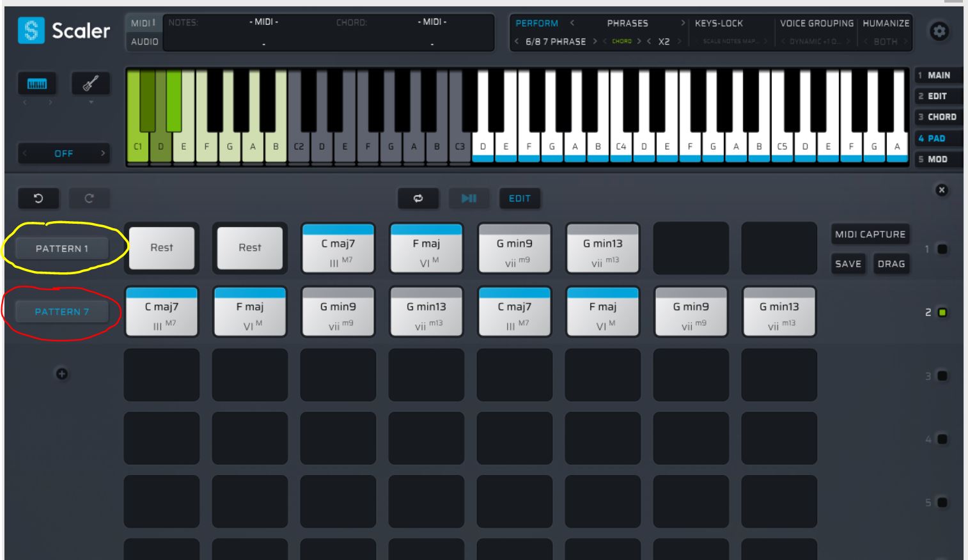Screen dimensions: 968x560
Task: Trigger C maj7 pad in Pattern 1 row
Action: pyautogui.click(x=338, y=248)
